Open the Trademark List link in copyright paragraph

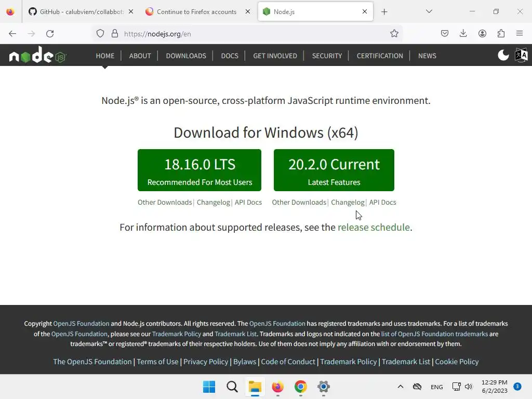point(235,334)
